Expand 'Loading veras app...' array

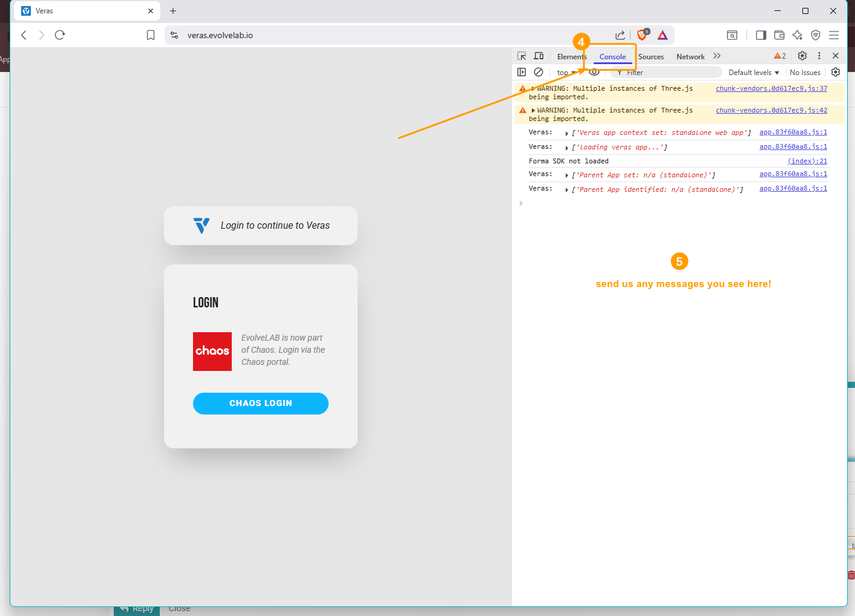click(x=567, y=148)
